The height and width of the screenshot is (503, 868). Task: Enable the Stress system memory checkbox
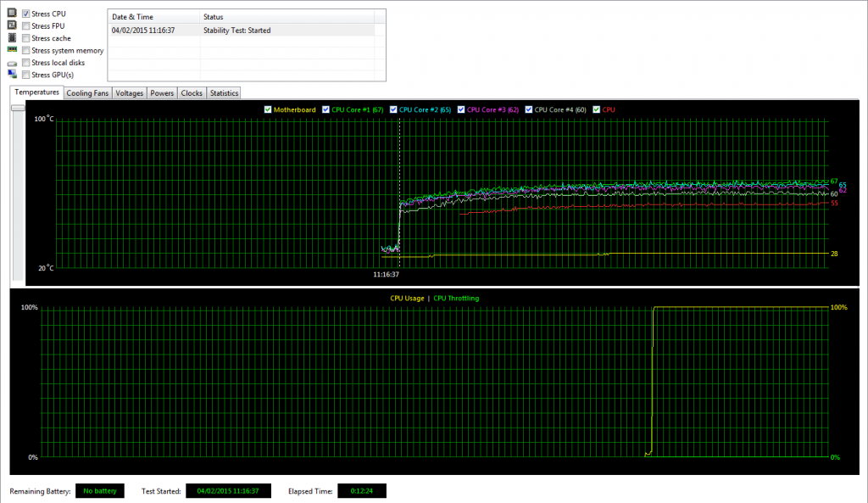click(26, 50)
